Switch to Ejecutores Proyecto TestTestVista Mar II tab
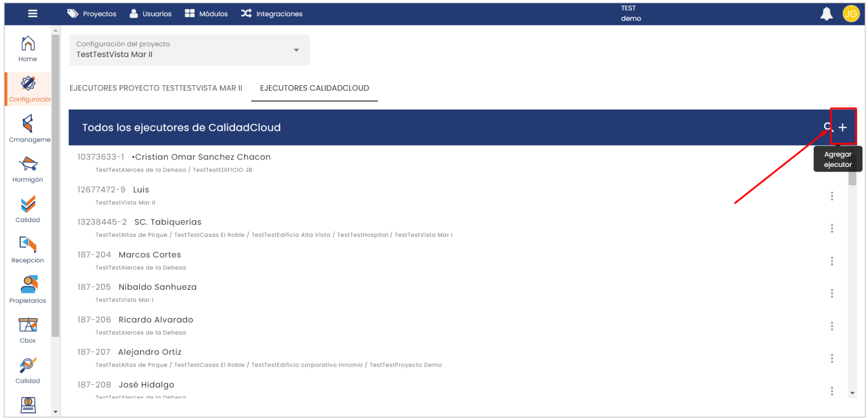The width and height of the screenshot is (868, 420). pyautogui.click(x=156, y=88)
